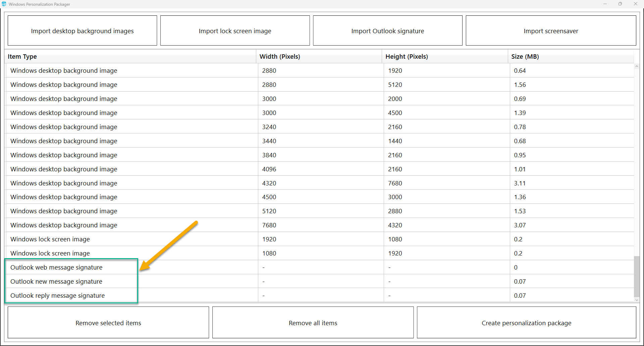This screenshot has width=644, height=346.
Task: Select the 7680 wide desktop background row
Action: pyautogui.click(x=64, y=225)
